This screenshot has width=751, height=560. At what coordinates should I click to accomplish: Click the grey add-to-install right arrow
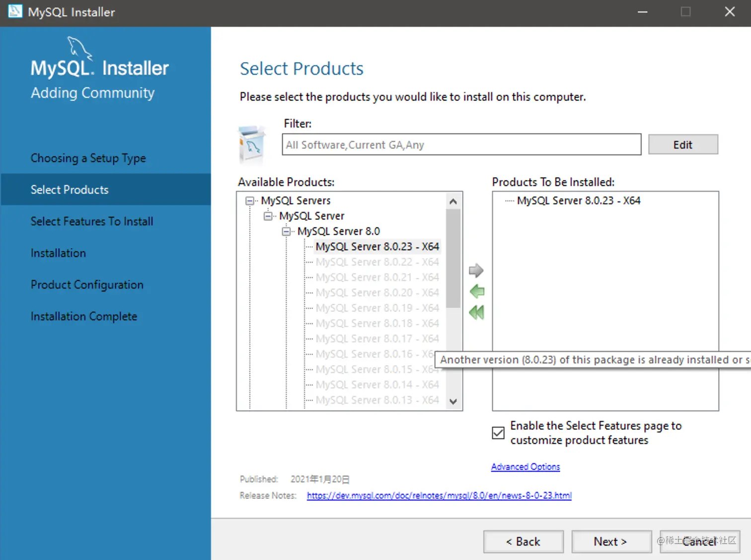click(476, 271)
